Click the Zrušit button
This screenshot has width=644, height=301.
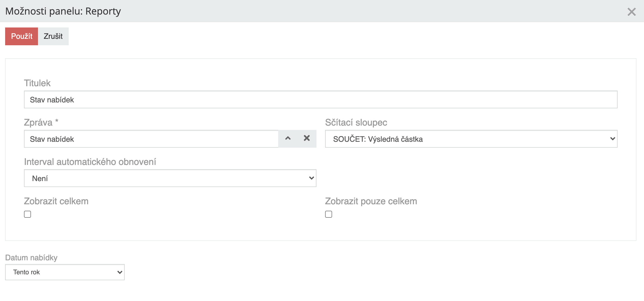pyautogui.click(x=53, y=36)
